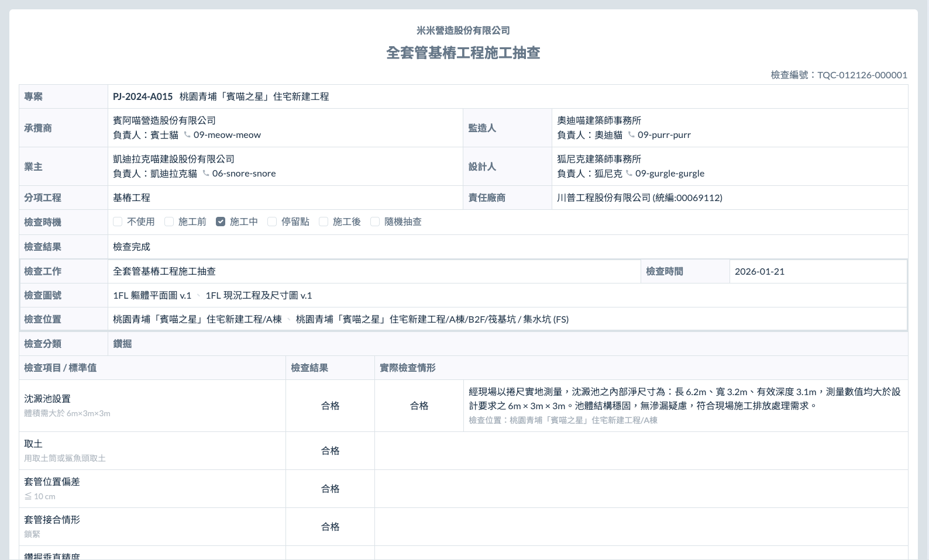This screenshot has height=560, width=929.
Task: Click 合格 result in 取土 row
Action: tap(331, 451)
